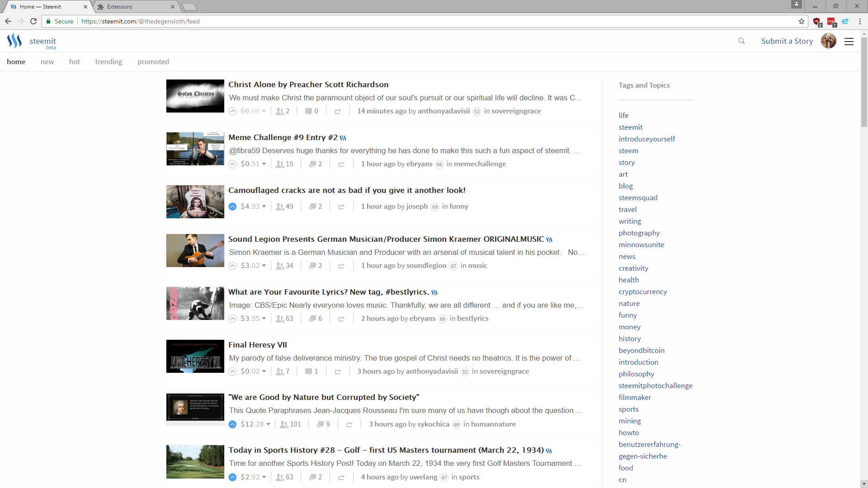
Task: Upvote the Final Heresy VII post
Action: [x=232, y=371]
